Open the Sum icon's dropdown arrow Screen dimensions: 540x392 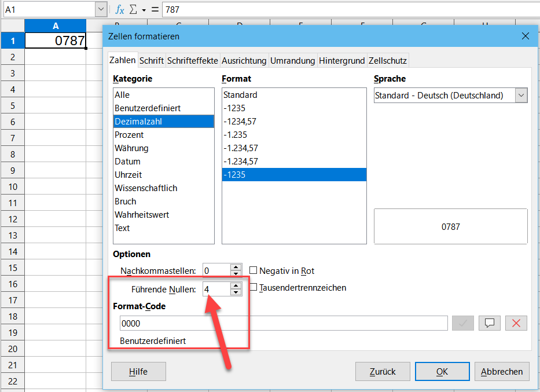click(x=144, y=10)
